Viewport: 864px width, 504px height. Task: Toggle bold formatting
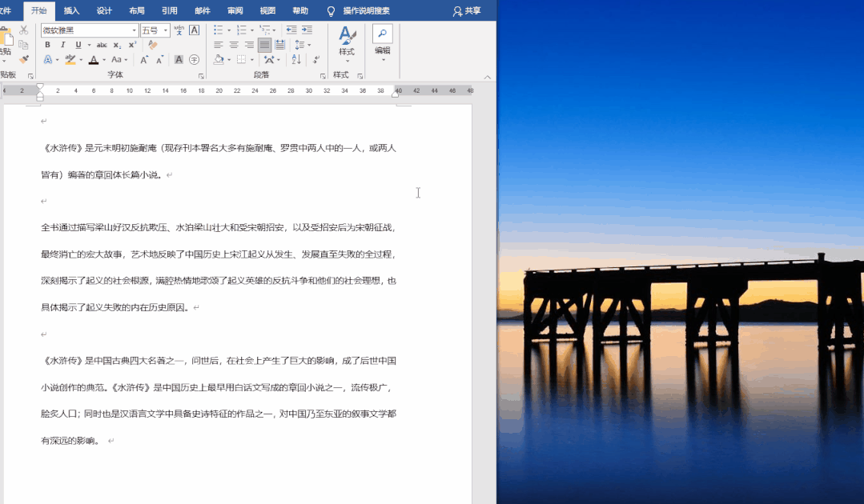(x=47, y=45)
